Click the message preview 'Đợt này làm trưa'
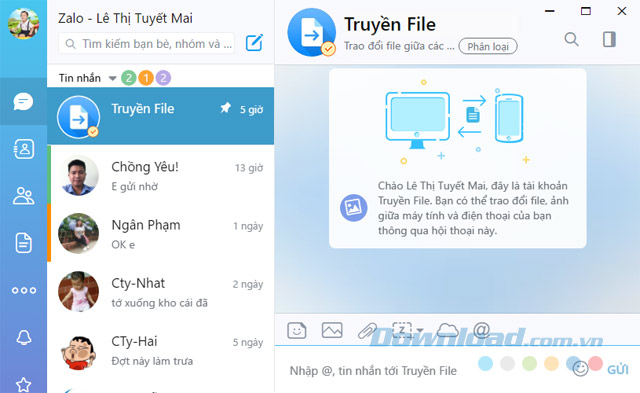Screen dimensions: 640x393 (x=152, y=361)
